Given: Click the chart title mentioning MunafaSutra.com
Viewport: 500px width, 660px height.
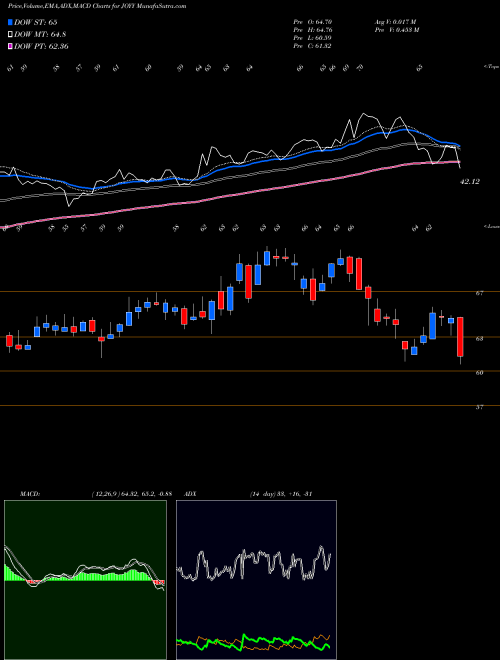Looking at the screenshot, I should click(x=97, y=6).
